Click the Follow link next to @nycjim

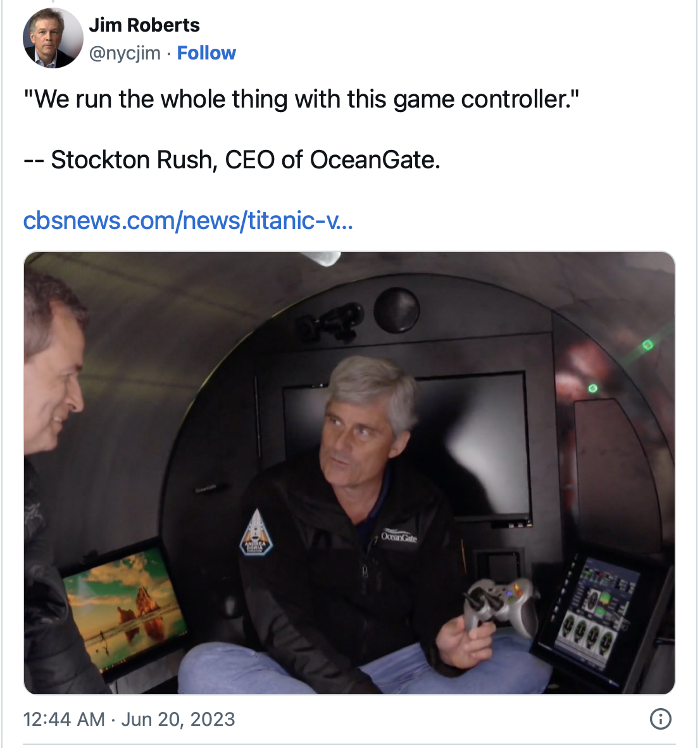click(x=206, y=53)
